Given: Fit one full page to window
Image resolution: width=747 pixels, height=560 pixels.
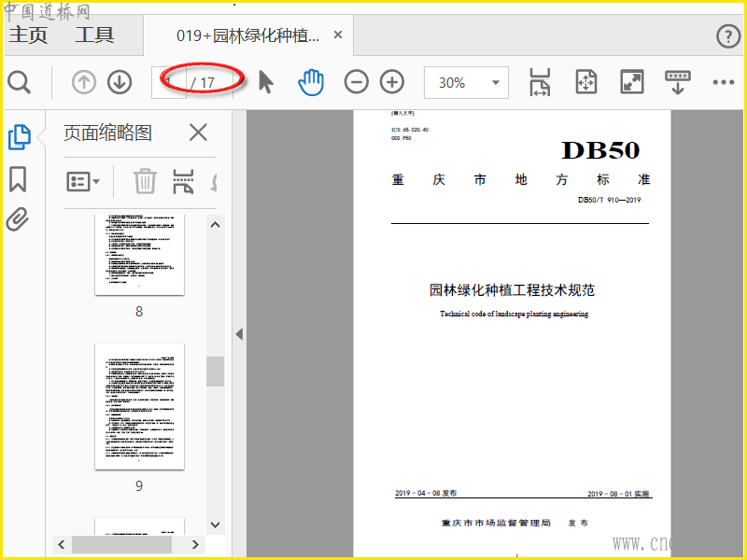Looking at the screenshot, I should (x=586, y=82).
